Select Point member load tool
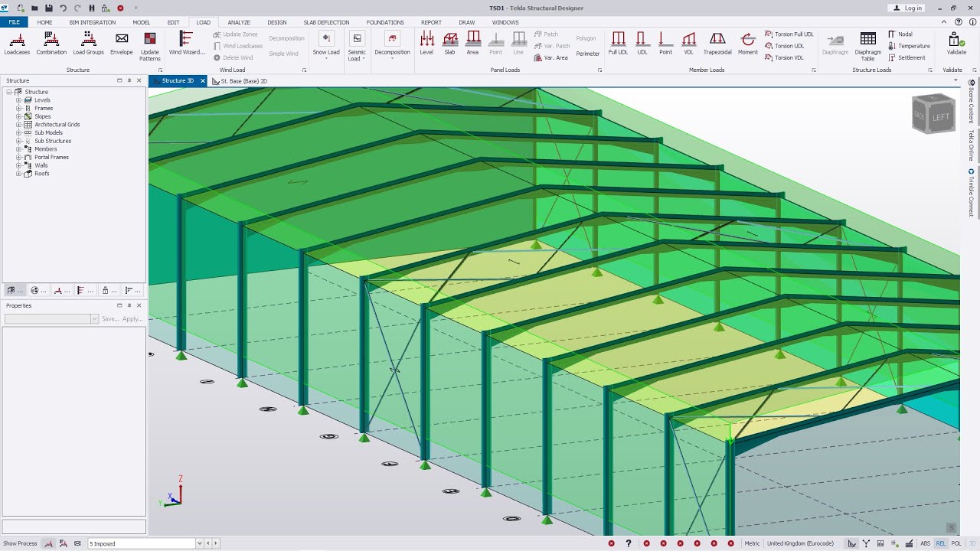980x551 pixels. tap(665, 44)
